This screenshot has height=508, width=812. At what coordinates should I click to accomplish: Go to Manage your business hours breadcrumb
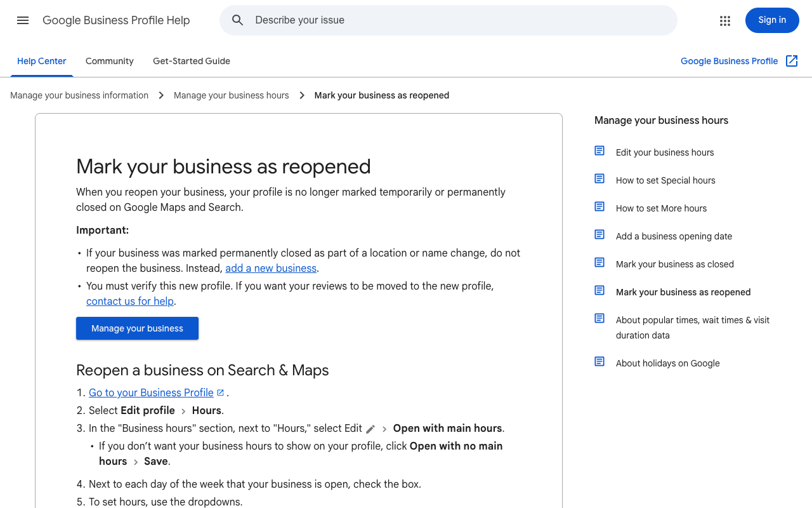click(231, 95)
